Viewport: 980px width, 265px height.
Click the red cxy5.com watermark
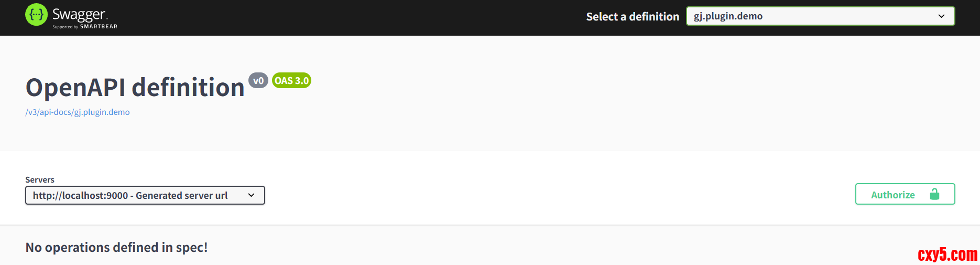pyautogui.click(x=947, y=255)
